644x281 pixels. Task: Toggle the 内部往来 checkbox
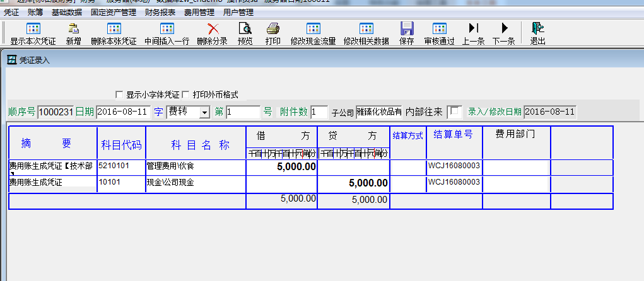[x=454, y=112]
